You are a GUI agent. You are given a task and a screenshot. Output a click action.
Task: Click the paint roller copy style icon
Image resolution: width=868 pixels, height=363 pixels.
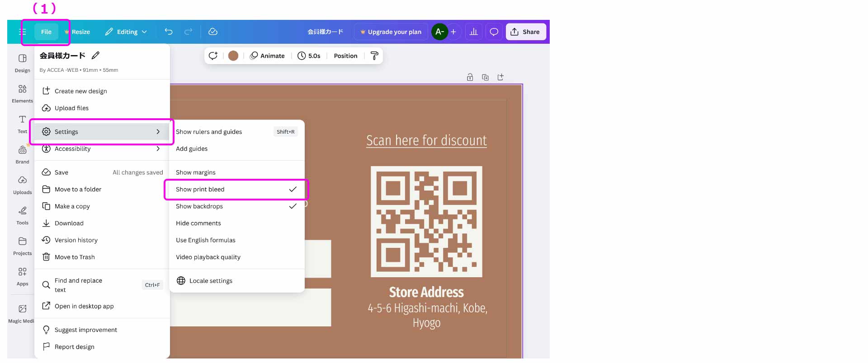click(x=374, y=56)
